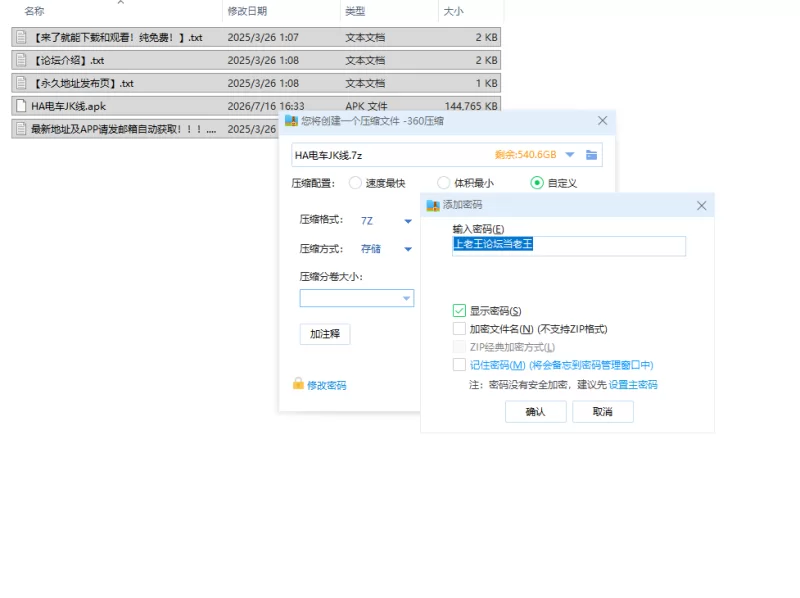Click the 修改密码 link
Screen dimensions: 800x598
327,385
